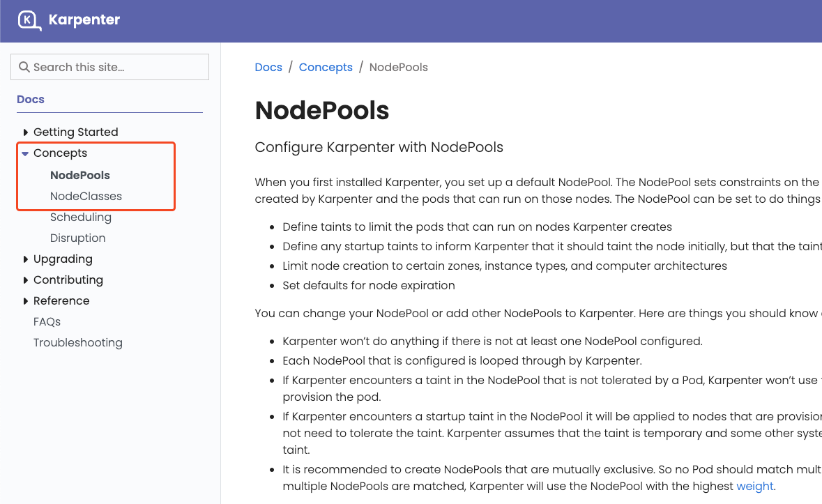Open Scheduling page from sidebar
Viewport: 822px width, 504px height.
pyautogui.click(x=81, y=217)
